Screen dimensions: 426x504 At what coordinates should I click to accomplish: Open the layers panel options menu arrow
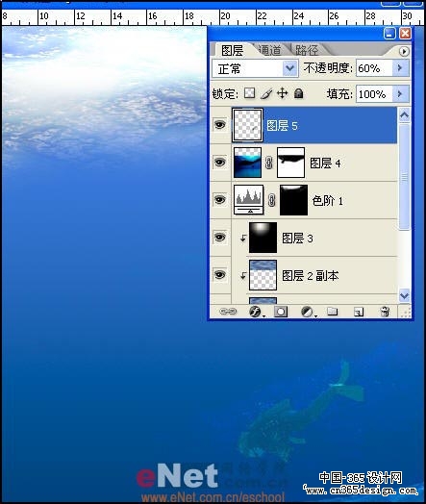point(404,51)
